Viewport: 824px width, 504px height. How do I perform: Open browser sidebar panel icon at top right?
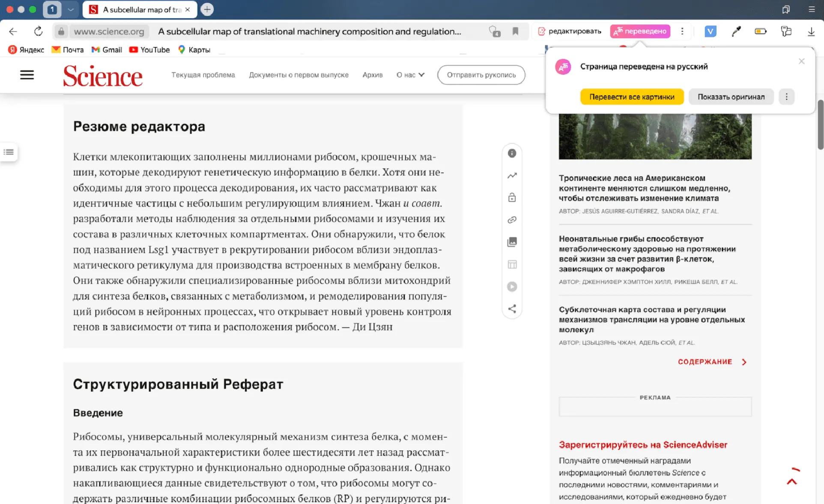(x=786, y=9)
